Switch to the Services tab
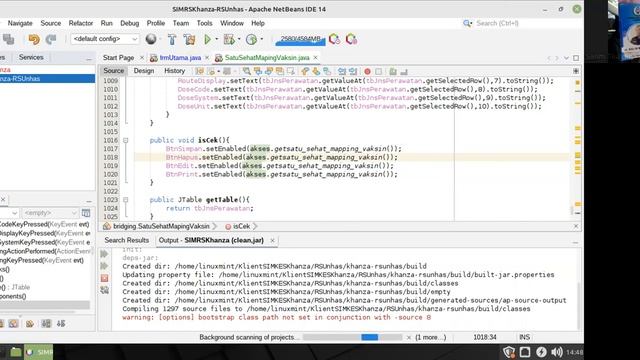The height and width of the screenshot is (360, 640). click(31, 57)
